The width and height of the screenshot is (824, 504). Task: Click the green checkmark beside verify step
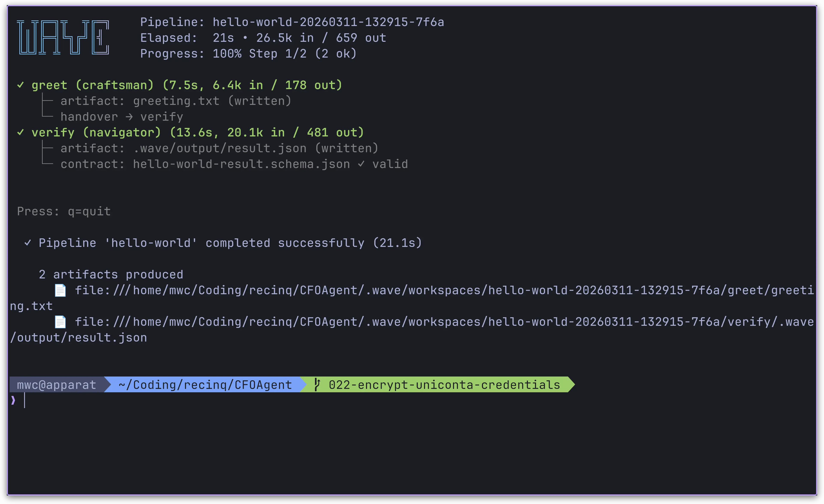(20, 132)
